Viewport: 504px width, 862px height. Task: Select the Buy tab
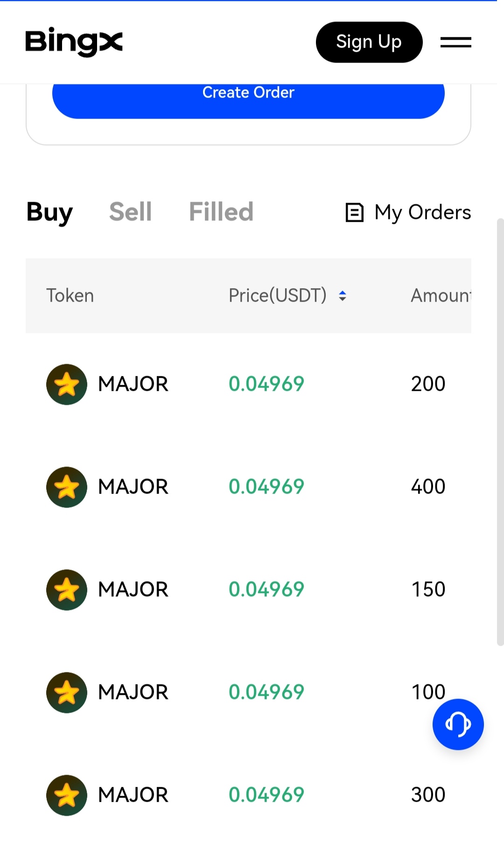49,212
